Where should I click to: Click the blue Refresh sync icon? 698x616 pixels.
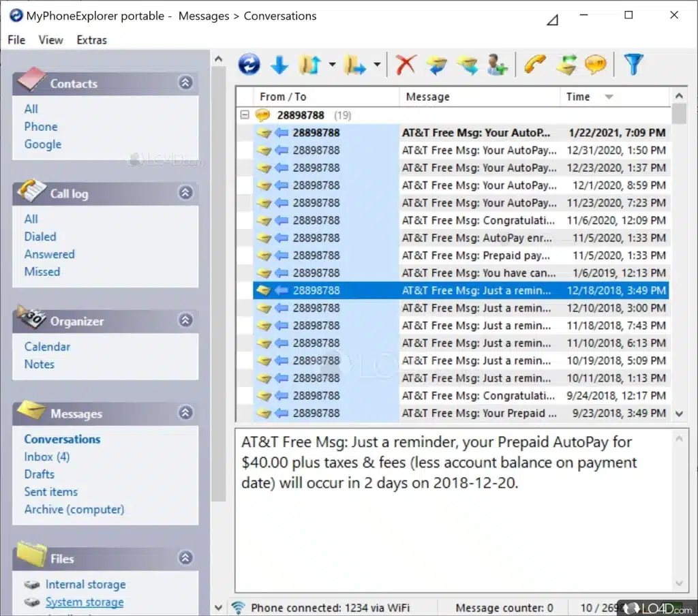point(249,65)
